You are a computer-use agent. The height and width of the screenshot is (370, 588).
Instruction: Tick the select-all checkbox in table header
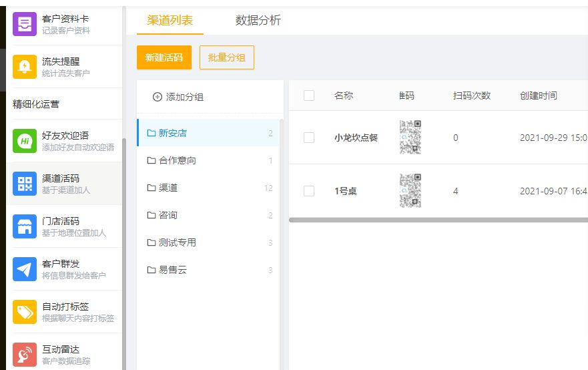point(309,96)
